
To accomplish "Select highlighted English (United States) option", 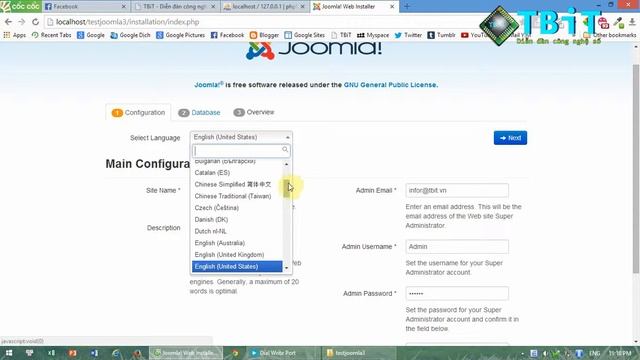I will pos(237,267).
